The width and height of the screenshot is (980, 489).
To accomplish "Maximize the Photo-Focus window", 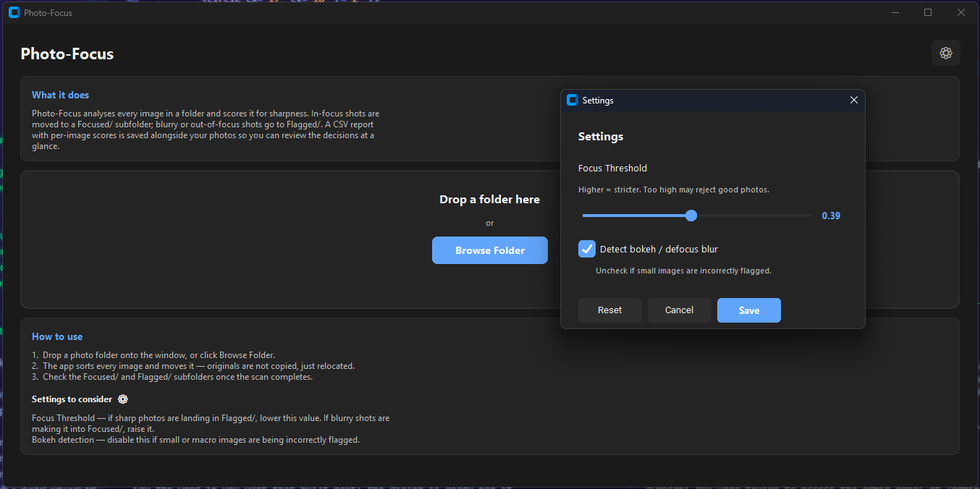I will pyautogui.click(x=928, y=12).
